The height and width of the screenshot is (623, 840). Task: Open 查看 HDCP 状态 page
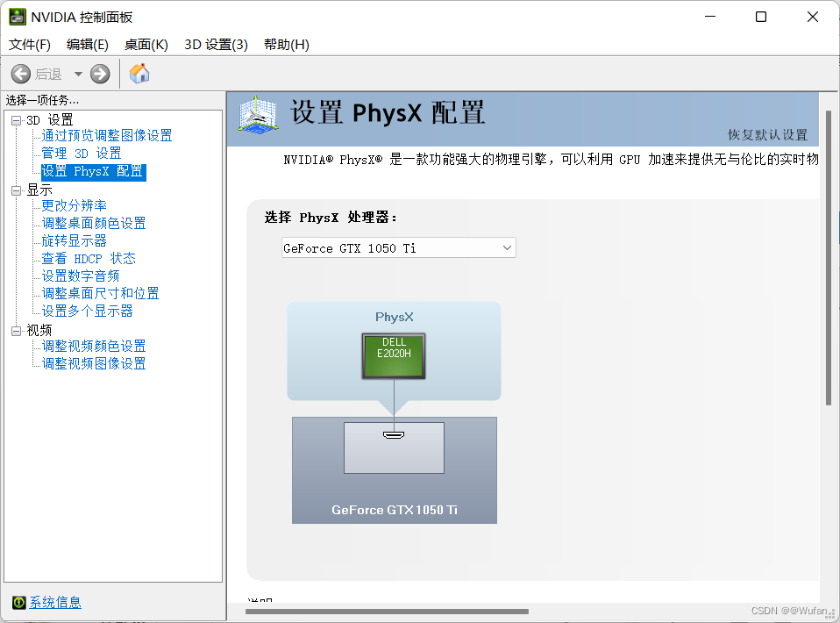coord(89,259)
